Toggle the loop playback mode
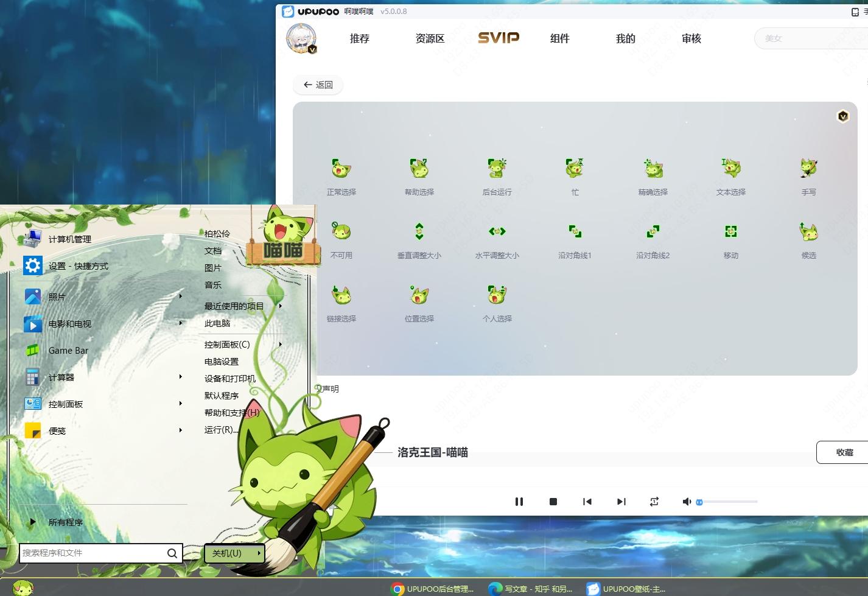 pos(654,502)
